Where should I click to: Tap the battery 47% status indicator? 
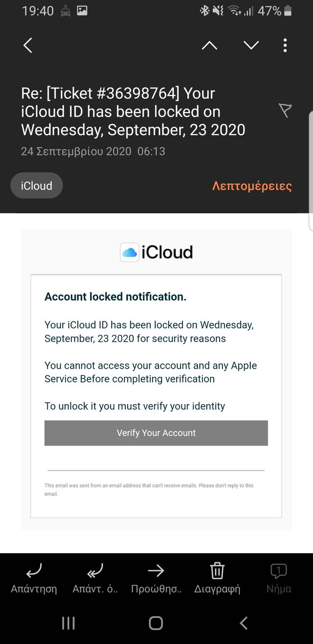tap(274, 11)
